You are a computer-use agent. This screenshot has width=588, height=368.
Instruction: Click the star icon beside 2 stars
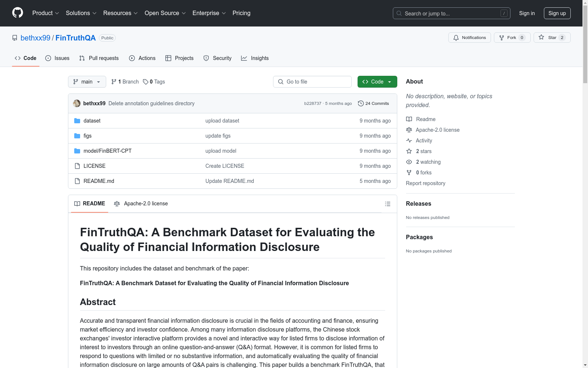coord(409,151)
